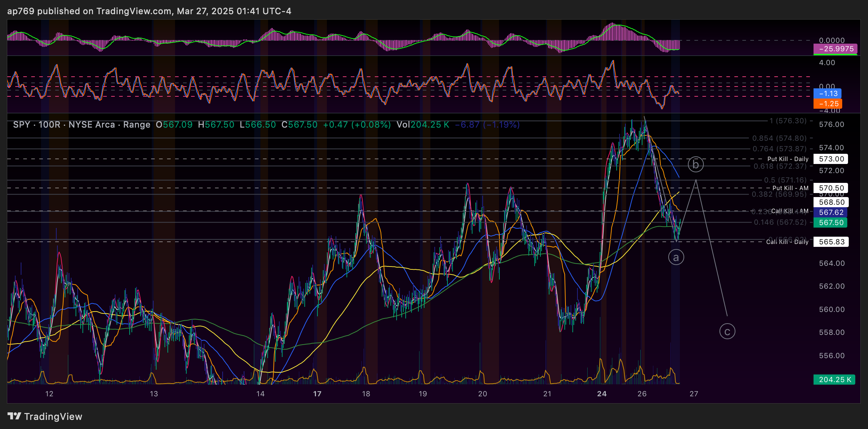Click the 'Put Kill - AM' line label
The image size is (868, 429).
click(790, 188)
